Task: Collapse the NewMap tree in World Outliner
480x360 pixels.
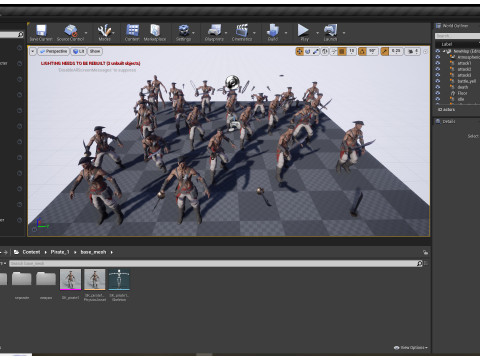Action: [x=444, y=51]
